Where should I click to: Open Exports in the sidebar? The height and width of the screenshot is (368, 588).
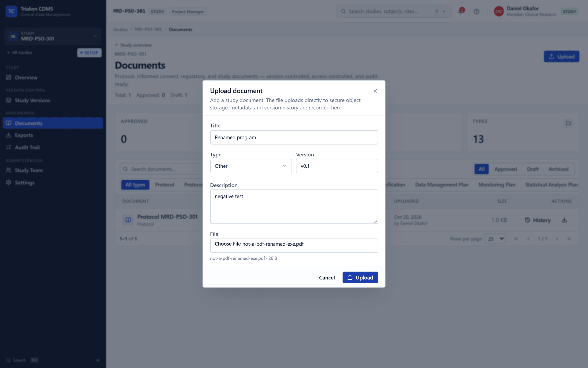tap(53, 135)
